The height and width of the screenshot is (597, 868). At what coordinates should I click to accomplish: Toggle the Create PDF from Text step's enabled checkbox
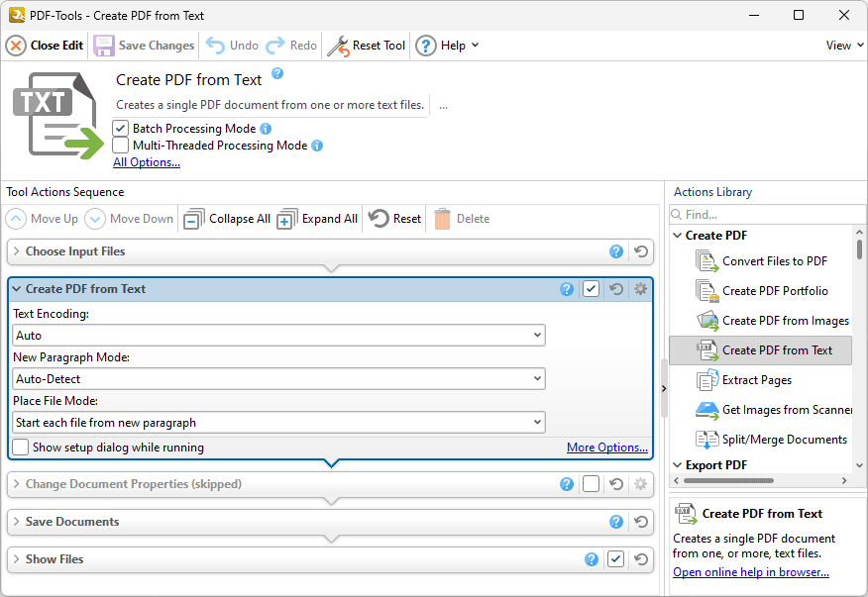[592, 289]
